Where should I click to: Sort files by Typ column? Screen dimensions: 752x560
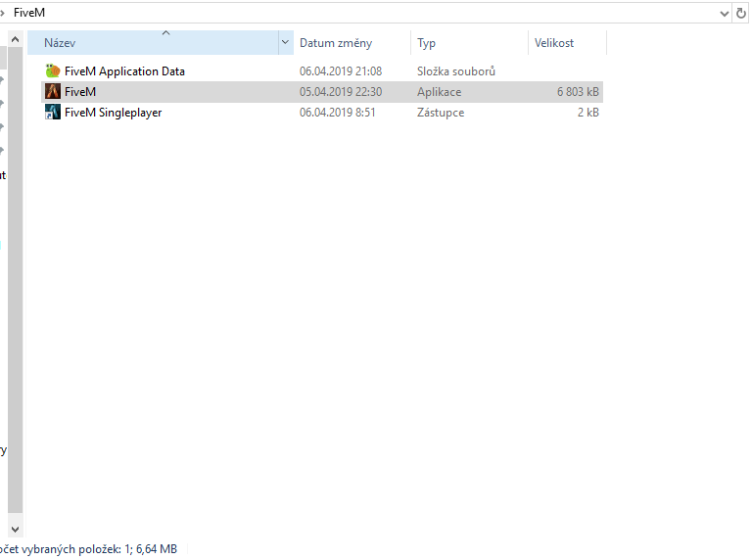(470, 43)
